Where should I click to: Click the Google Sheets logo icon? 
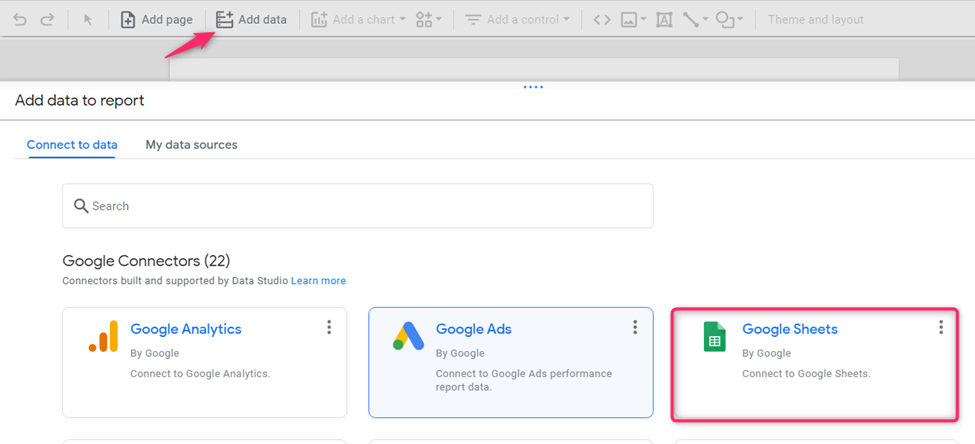coord(714,336)
